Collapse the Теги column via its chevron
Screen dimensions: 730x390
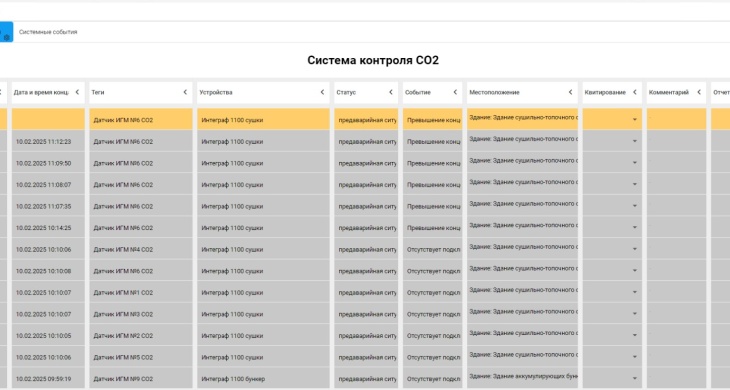[x=185, y=92]
